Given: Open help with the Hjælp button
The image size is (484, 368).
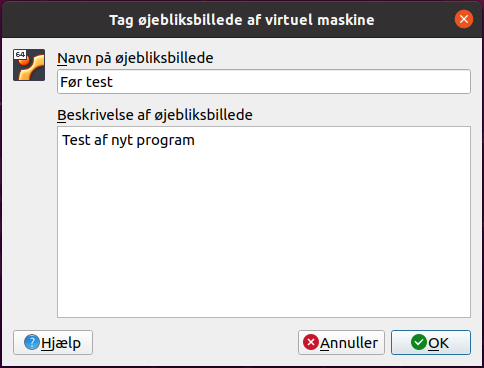Looking at the screenshot, I should (53, 342).
